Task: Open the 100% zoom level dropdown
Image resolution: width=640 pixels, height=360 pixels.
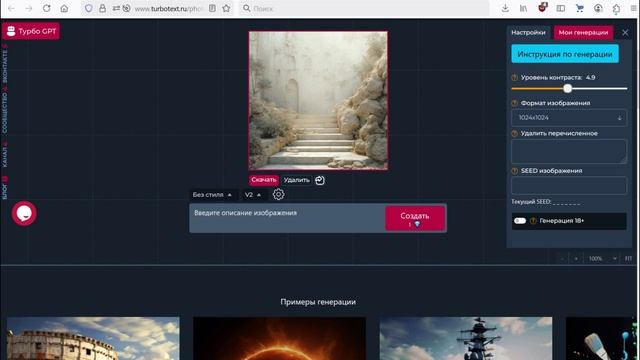Action: tap(602, 258)
